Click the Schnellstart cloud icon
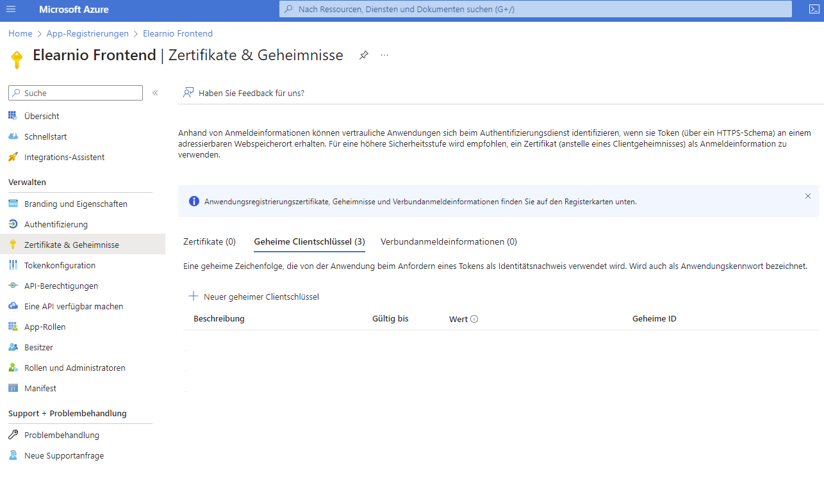 13,136
